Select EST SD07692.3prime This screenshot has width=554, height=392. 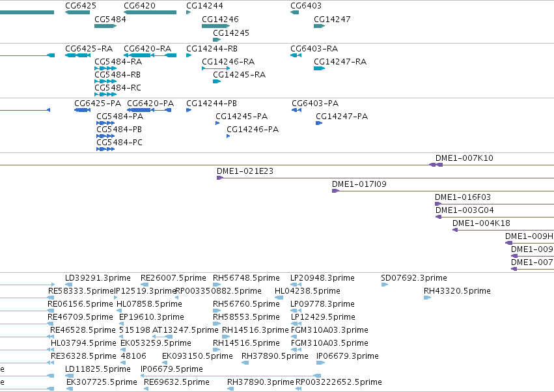click(x=414, y=278)
